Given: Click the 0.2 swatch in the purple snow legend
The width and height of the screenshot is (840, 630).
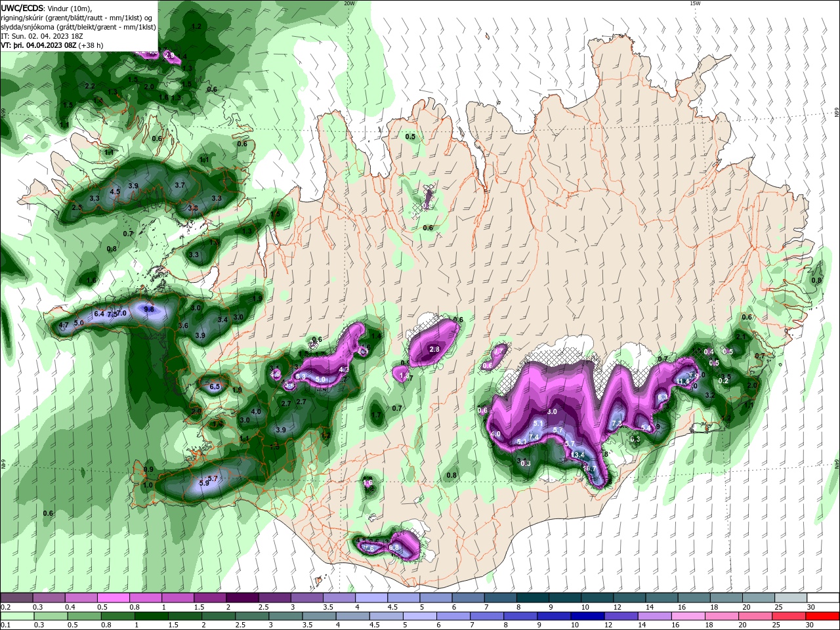Looking at the screenshot, I should 16,598.
